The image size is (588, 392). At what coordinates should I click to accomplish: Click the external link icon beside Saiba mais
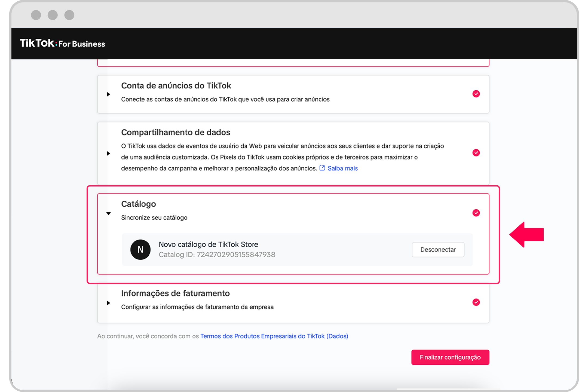(x=322, y=168)
